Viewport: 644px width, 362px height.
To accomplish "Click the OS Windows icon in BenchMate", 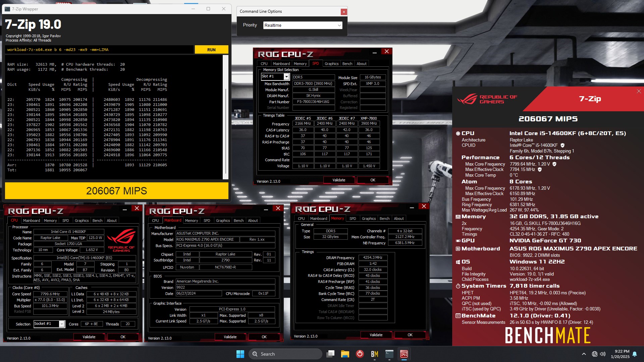I will [x=458, y=262].
